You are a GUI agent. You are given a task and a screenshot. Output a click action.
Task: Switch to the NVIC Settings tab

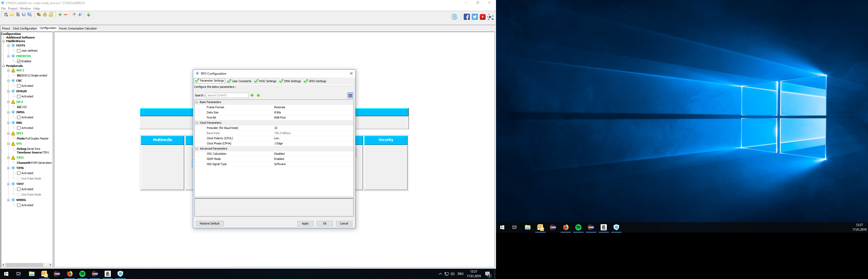(265, 81)
